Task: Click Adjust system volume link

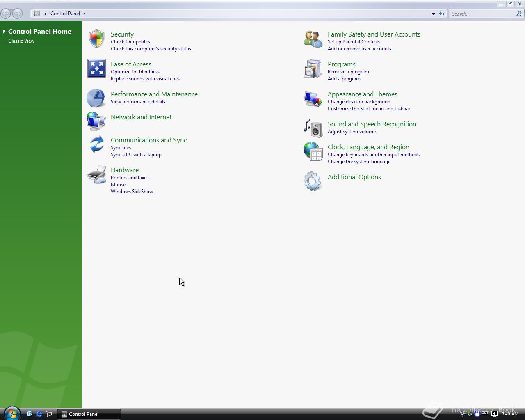Action: click(x=352, y=132)
